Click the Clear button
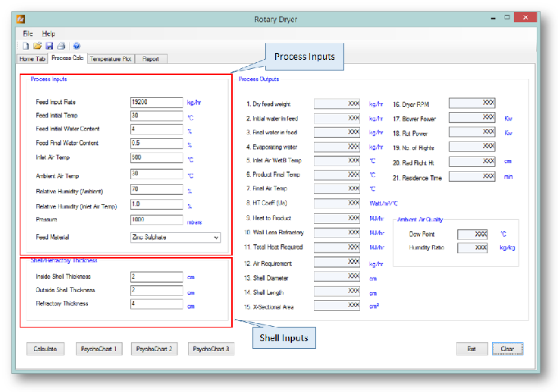This screenshot has height=392, width=558. point(507,349)
